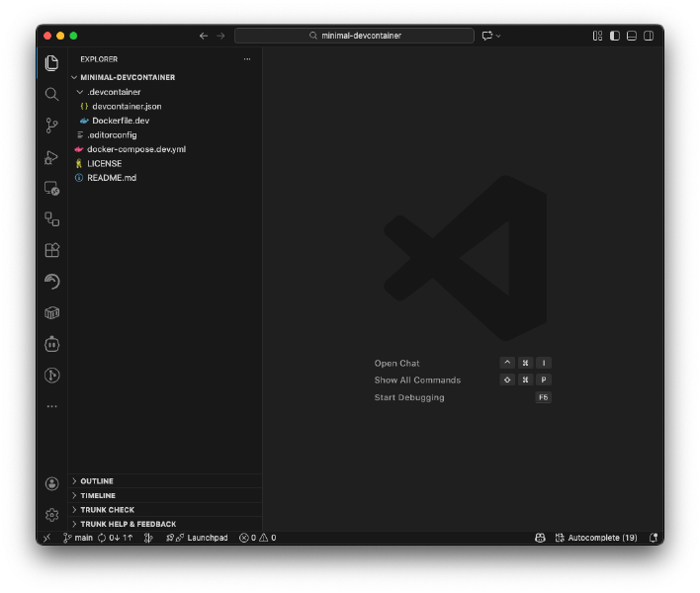Open the chat dropdown arrow in title bar
Screen dimensions: 700x593
click(x=498, y=37)
